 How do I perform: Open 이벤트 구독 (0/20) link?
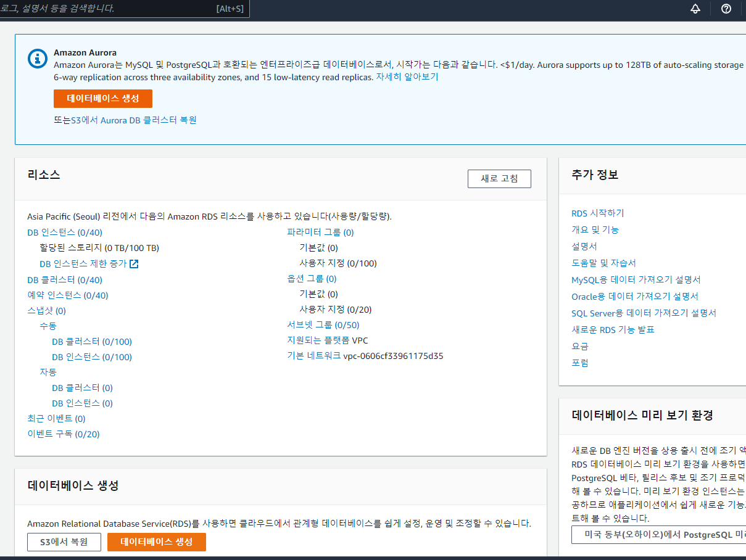[64, 434]
